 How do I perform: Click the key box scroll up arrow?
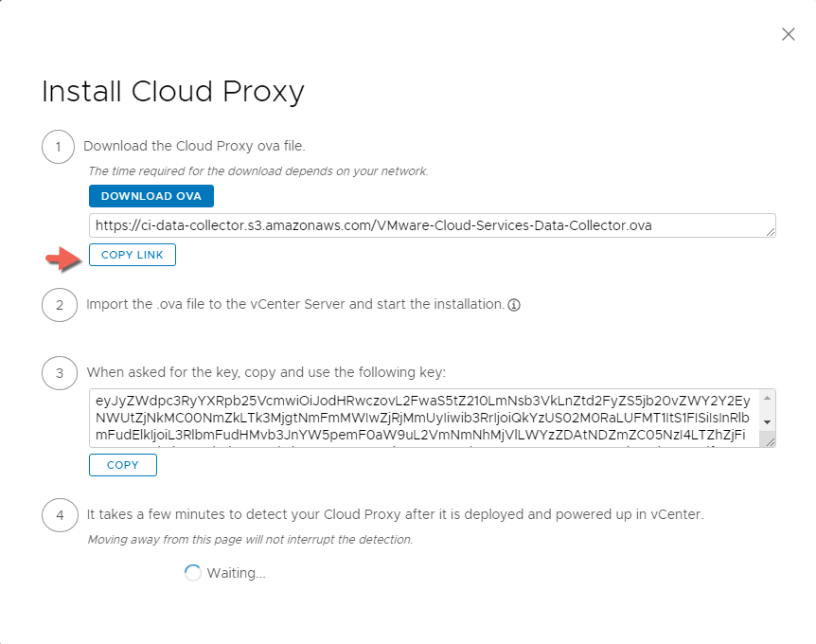click(768, 396)
